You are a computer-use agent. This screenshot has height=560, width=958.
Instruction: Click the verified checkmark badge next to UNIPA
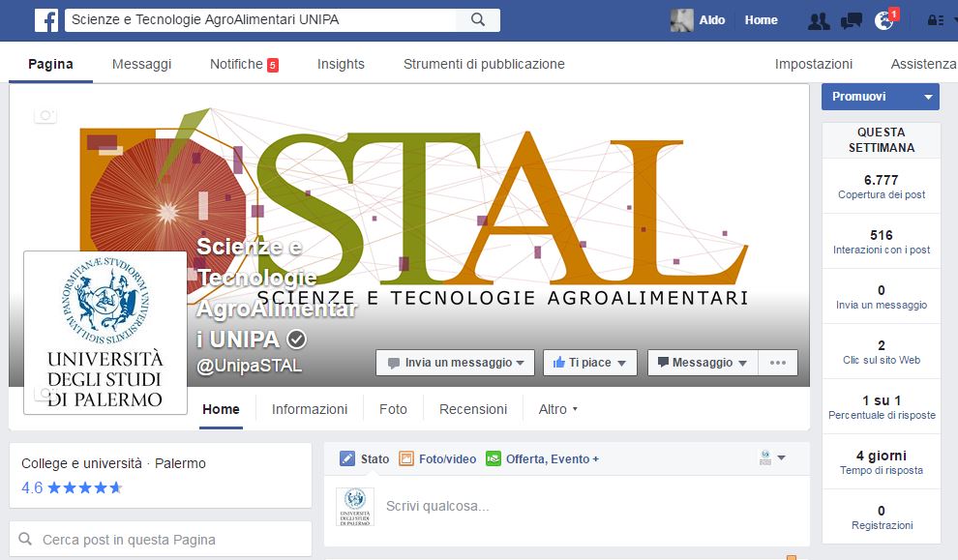[x=296, y=339]
